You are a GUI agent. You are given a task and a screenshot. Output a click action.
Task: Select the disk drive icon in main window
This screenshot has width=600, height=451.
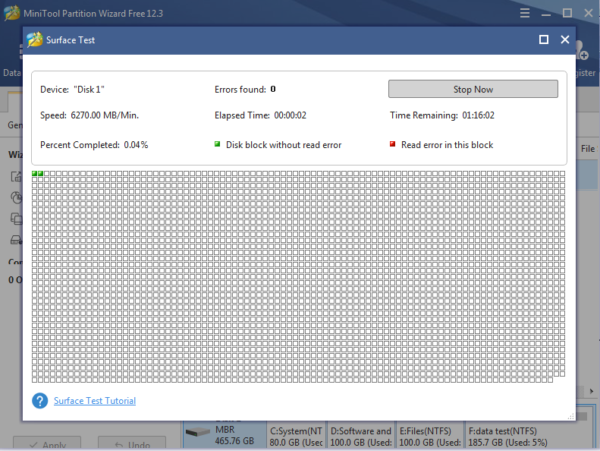click(x=197, y=432)
